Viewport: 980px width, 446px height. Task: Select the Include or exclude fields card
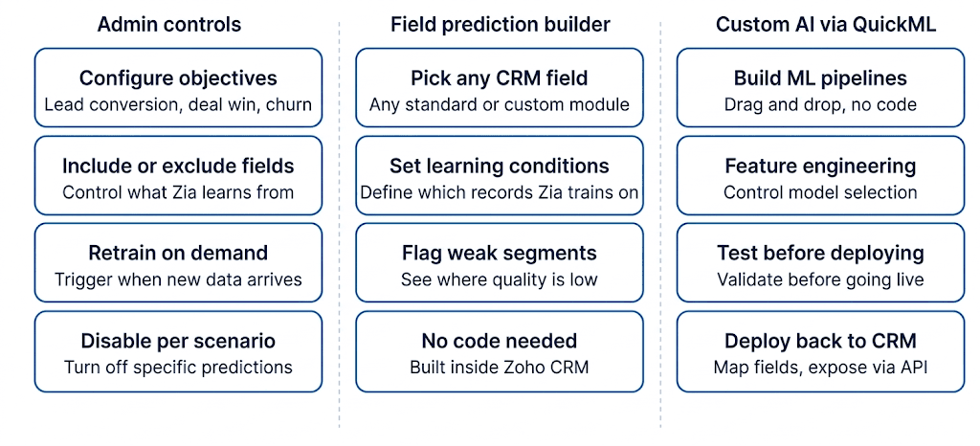pyautogui.click(x=178, y=177)
